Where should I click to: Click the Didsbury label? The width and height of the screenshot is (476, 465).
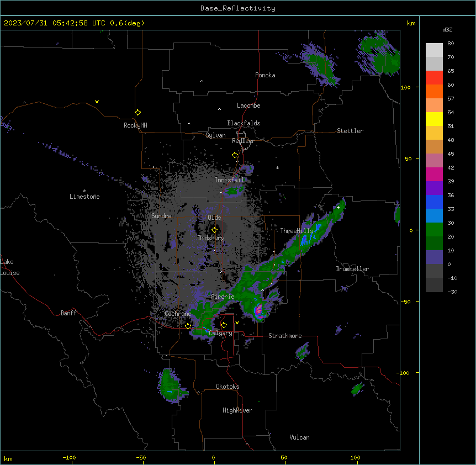click(x=211, y=238)
